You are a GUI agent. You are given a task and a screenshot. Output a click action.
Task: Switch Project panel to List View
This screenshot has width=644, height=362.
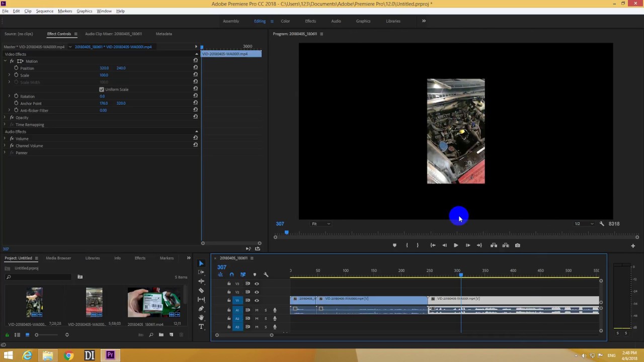[x=17, y=335]
